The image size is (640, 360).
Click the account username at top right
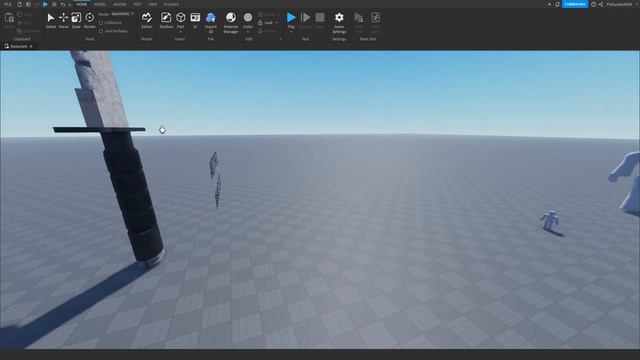pyautogui.click(x=619, y=4)
